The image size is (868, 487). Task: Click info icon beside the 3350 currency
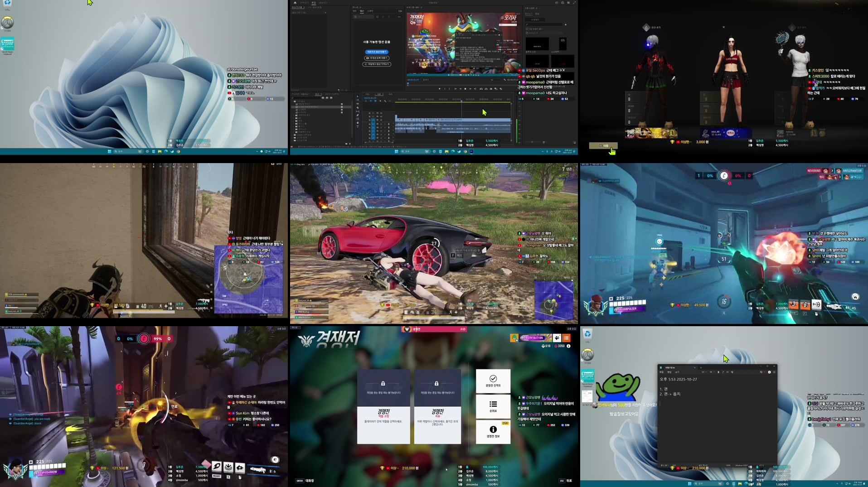[568, 346]
